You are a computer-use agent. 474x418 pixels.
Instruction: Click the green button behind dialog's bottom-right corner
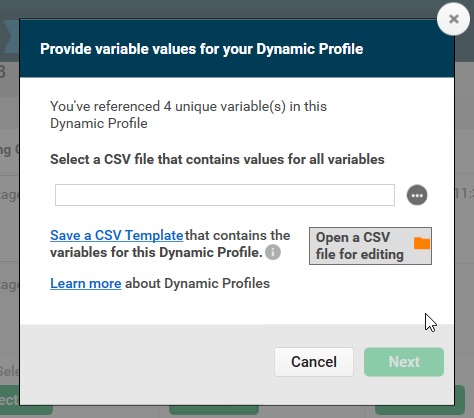[459, 400]
